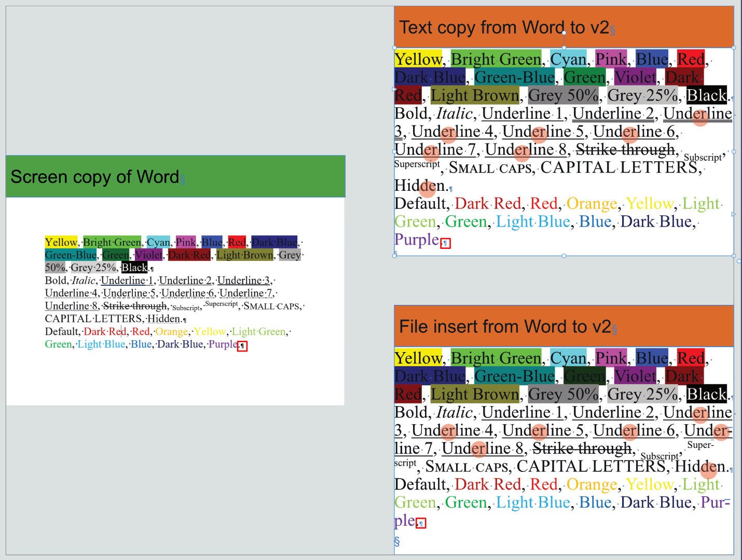This screenshot has width=742, height=560.
Task: Click 'Violet' in the Text copy frame
Action: tap(635, 77)
